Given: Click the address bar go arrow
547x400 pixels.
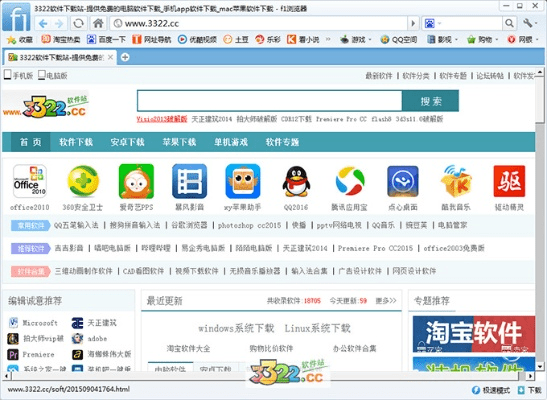Looking at the screenshot, I should click(x=413, y=23).
